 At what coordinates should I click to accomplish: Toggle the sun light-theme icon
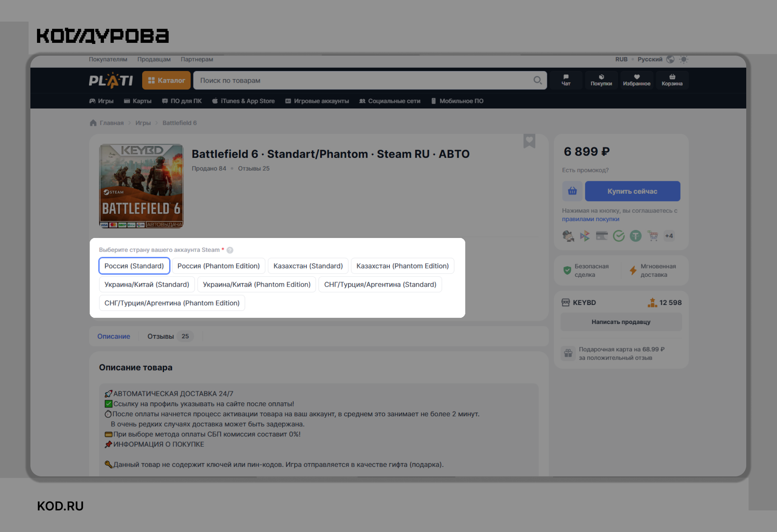[684, 59]
